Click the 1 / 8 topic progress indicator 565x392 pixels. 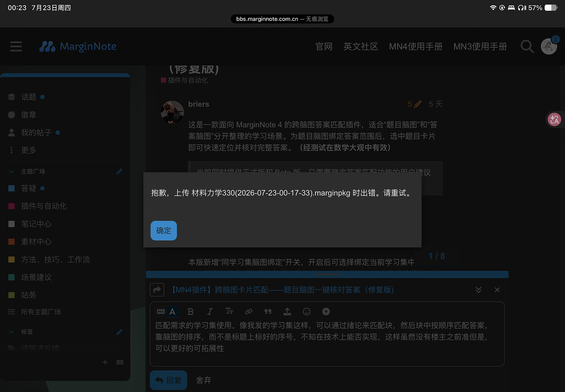[x=437, y=256]
